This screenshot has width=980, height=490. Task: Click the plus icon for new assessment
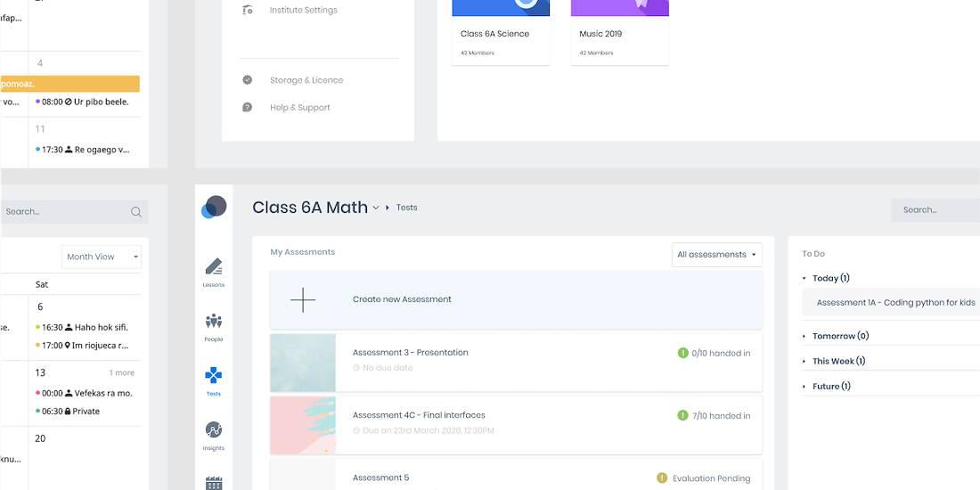303,300
